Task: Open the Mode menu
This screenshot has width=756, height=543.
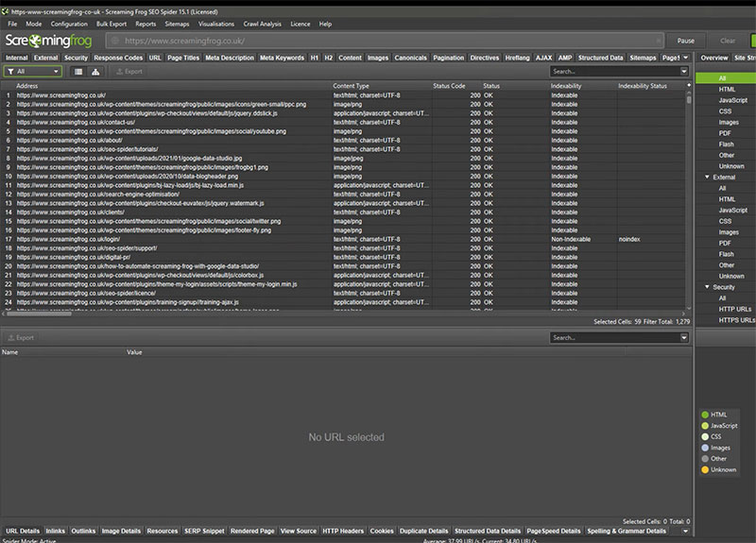Action: click(34, 24)
